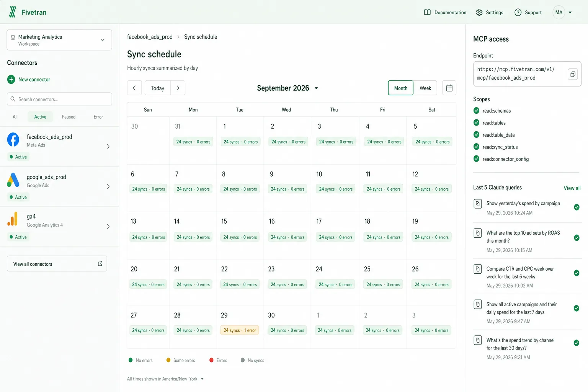Image resolution: width=588 pixels, height=392 pixels.
Task: Select the Paused connectors filter tab
Action: [69, 117]
